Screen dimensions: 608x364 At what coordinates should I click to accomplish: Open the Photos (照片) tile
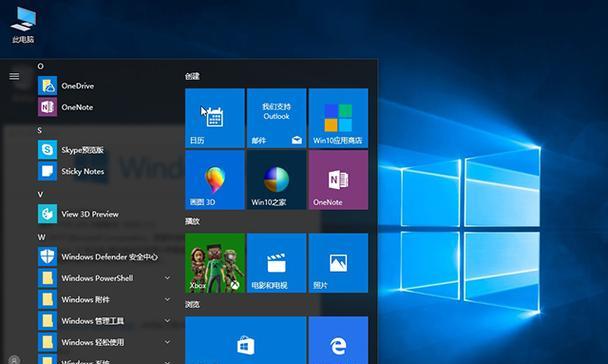339,263
